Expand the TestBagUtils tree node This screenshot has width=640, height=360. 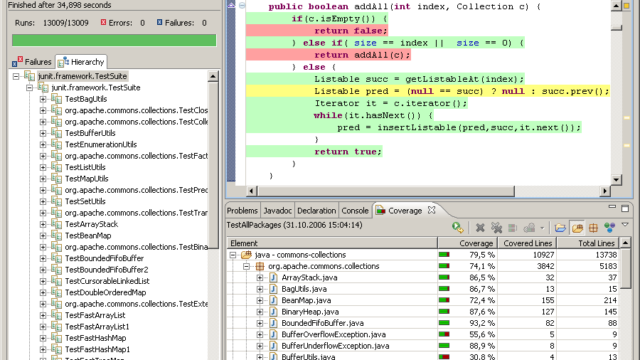pyautogui.click(x=43, y=99)
